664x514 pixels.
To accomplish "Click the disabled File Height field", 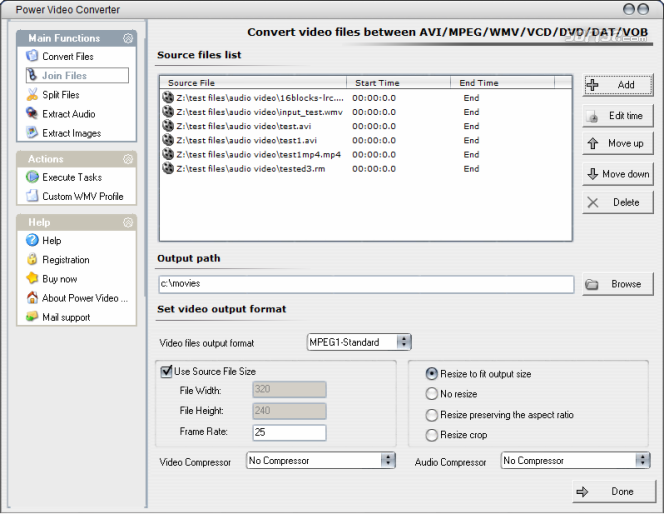I will (289, 411).
